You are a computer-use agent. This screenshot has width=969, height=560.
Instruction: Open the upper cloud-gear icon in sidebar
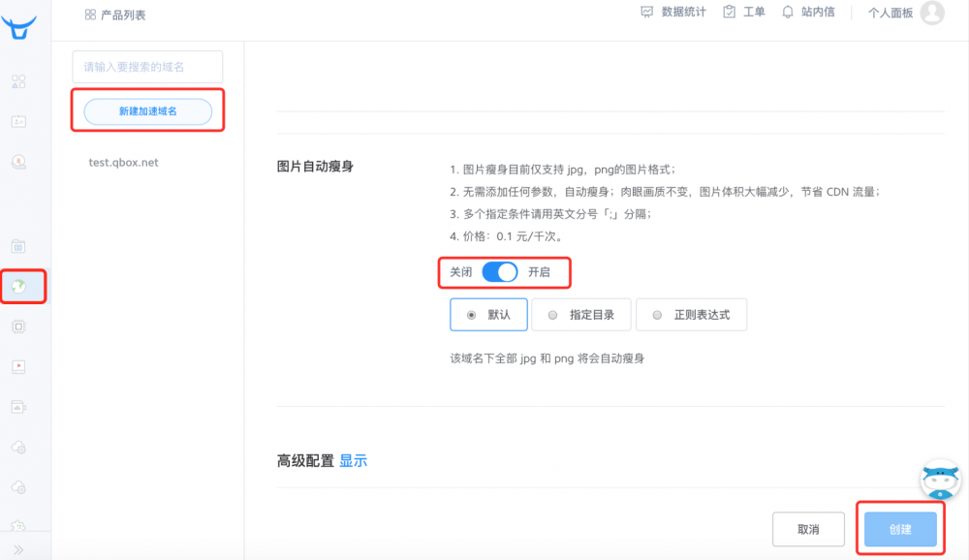(18, 448)
